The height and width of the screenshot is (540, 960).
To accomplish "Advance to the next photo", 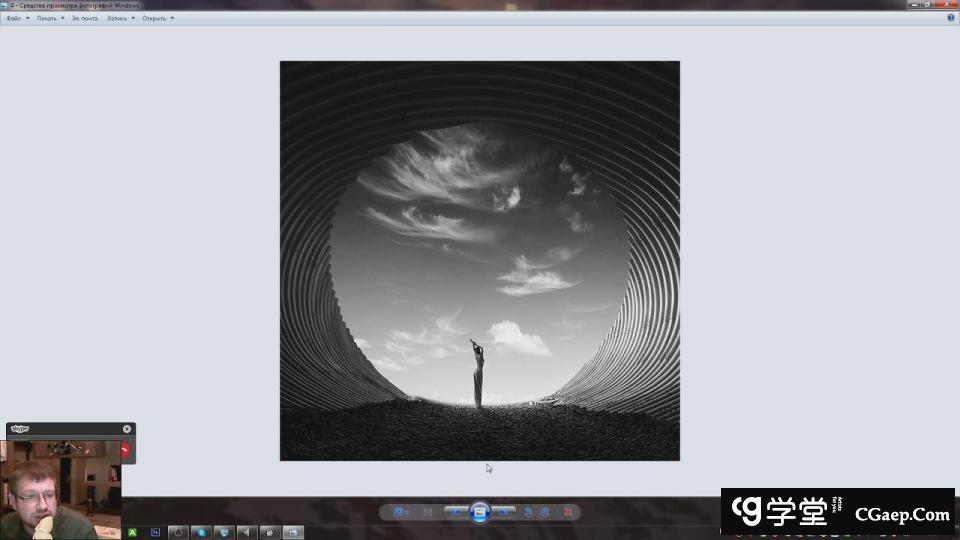I will (505, 512).
